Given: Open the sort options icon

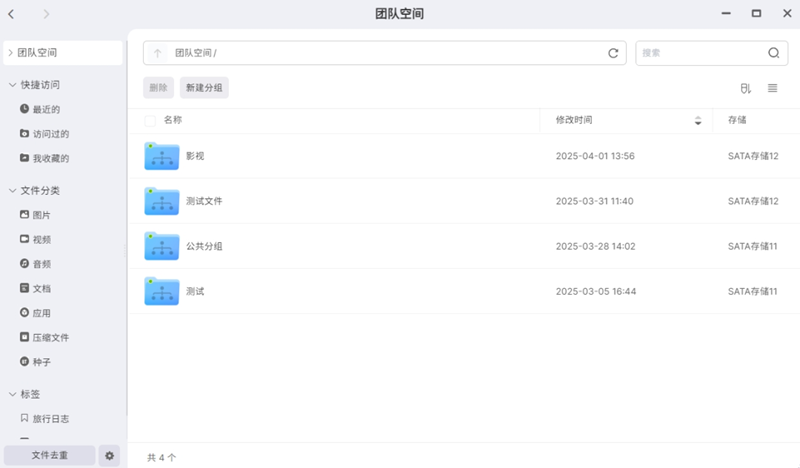Looking at the screenshot, I should (x=745, y=88).
